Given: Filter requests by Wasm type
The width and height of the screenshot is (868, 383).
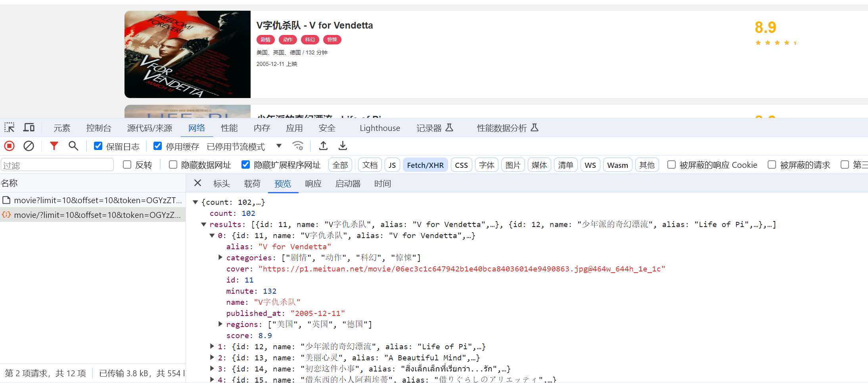Looking at the screenshot, I should 617,165.
